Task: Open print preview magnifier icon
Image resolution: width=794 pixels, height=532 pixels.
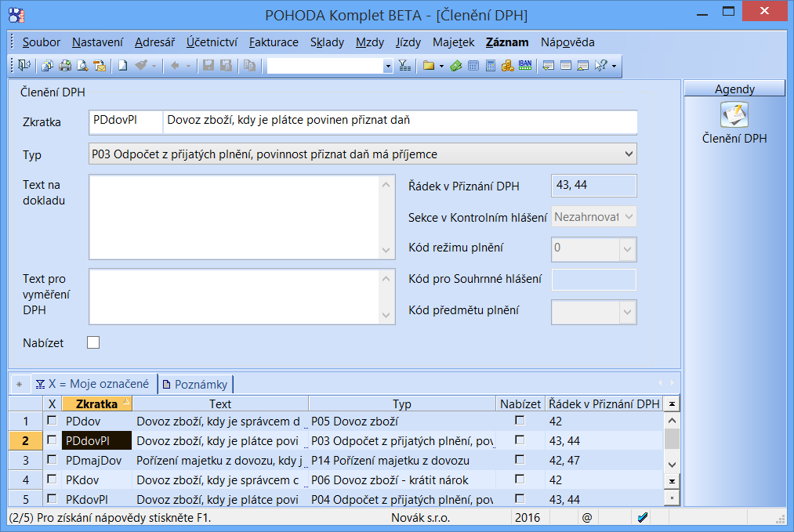Action: tap(82, 65)
